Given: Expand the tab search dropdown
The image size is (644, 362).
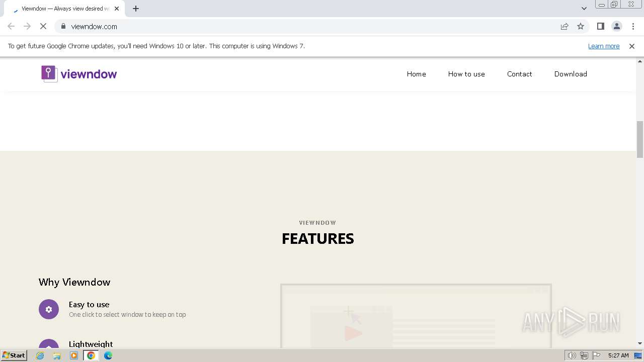Looking at the screenshot, I should 584,9.
